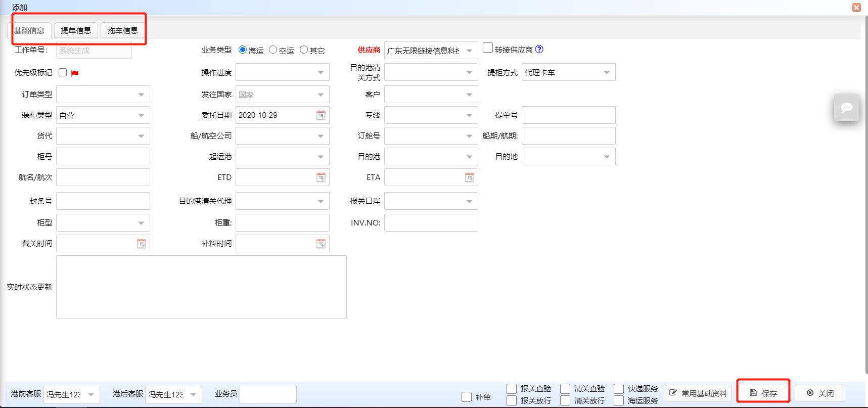Image resolution: width=868 pixels, height=408 pixels.
Task: Focus the 封条号 input field
Action: (103, 201)
